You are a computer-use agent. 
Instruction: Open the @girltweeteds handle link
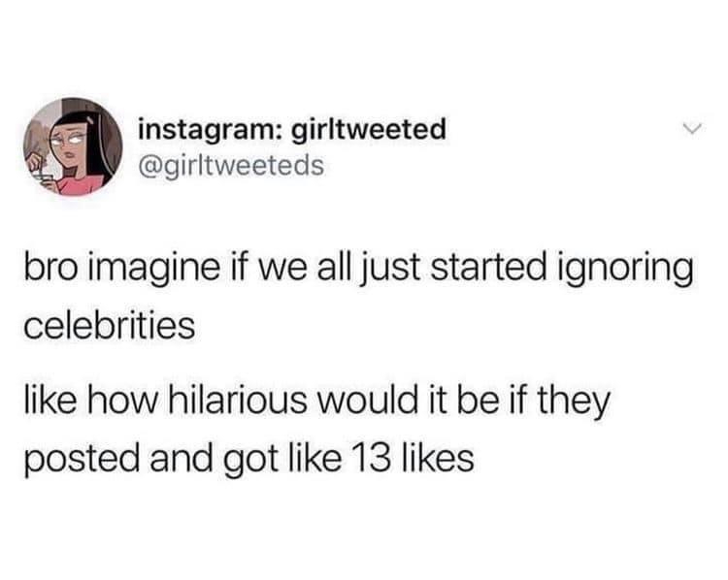231,165
